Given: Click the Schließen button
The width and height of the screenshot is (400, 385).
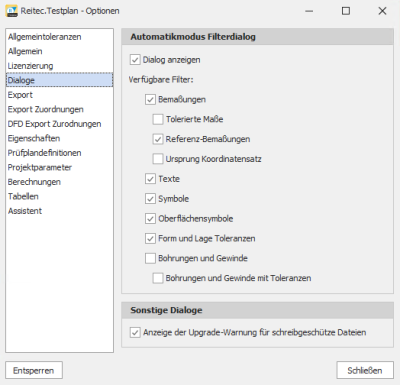Looking at the screenshot, I should [365, 370].
